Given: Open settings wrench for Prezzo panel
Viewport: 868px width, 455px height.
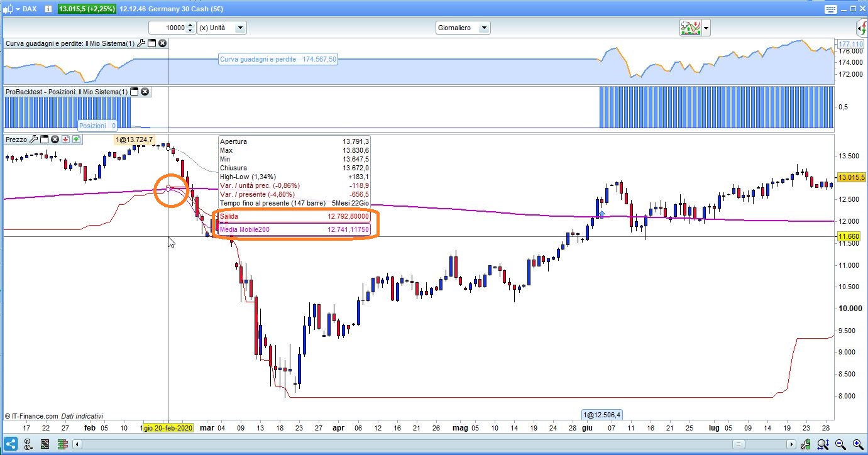Looking at the screenshot, I should click(x=34, y=140).
